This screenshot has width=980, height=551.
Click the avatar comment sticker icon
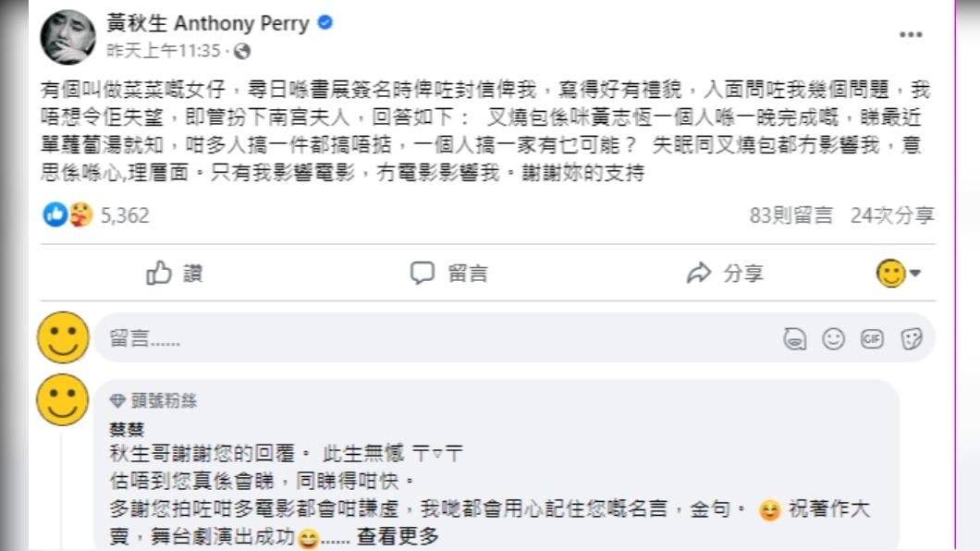coord(793,339)
